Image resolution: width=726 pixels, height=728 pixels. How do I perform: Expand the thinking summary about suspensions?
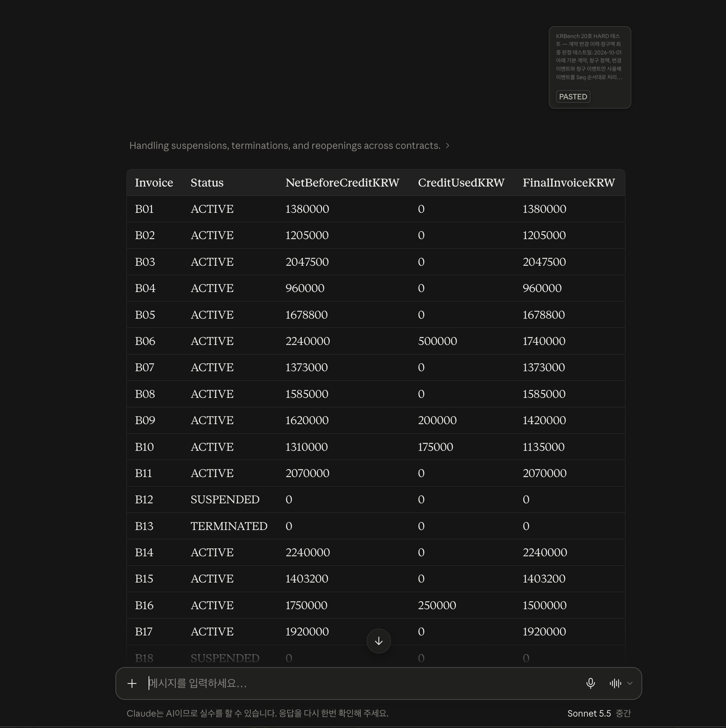coord(289,146)
